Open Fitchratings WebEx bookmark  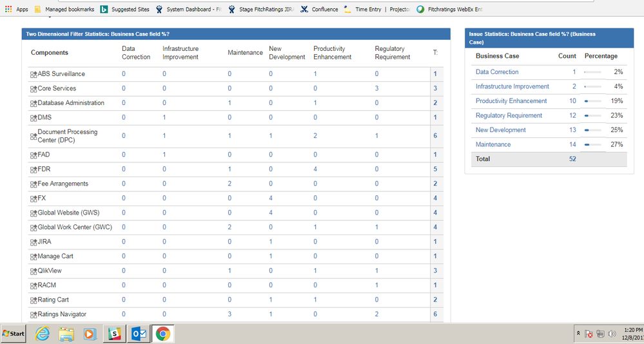pyautogui.click(x=449, y=9)
